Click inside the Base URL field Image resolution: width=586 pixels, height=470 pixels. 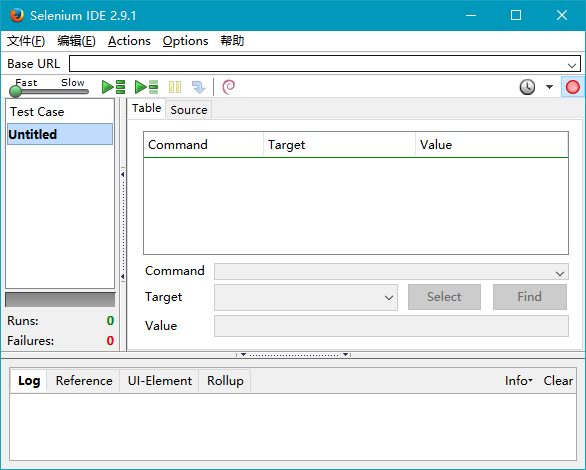pos(324,64)
